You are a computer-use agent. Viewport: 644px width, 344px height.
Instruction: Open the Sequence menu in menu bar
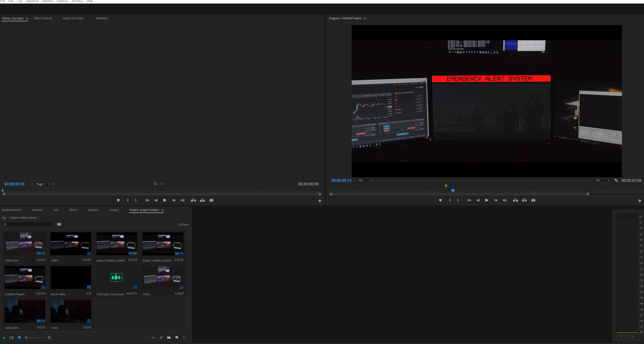pyautogui.click(x=32, y=1)
